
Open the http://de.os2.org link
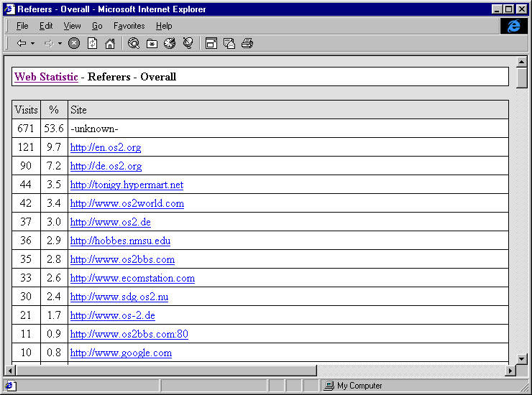106,166
